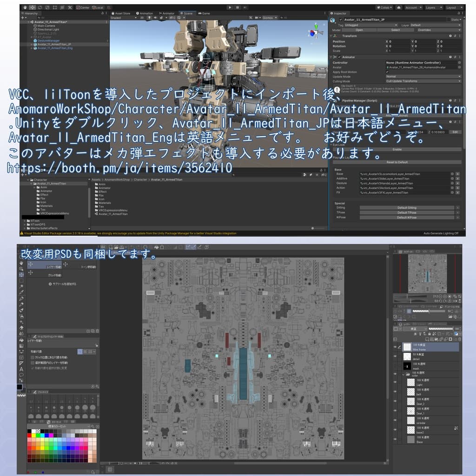
Task: Click the new layer folder icon
Action: point(435,339)
